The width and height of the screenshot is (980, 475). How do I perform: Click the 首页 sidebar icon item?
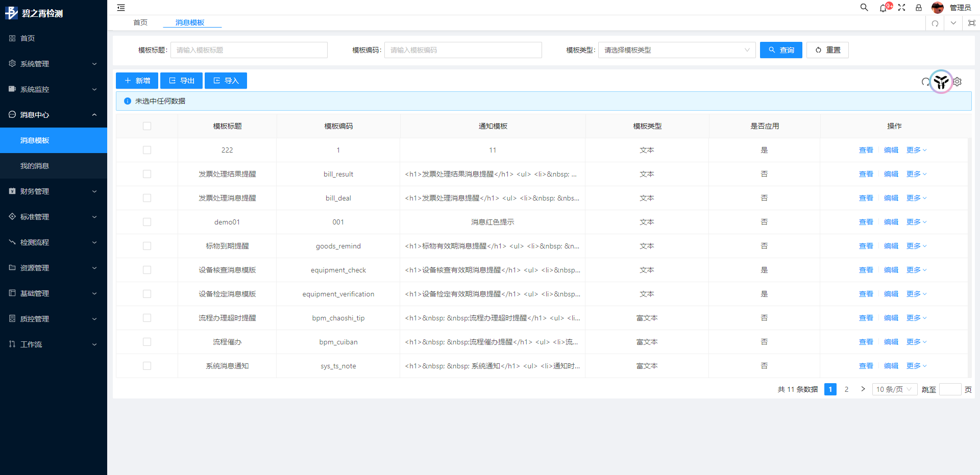(12, 38)
